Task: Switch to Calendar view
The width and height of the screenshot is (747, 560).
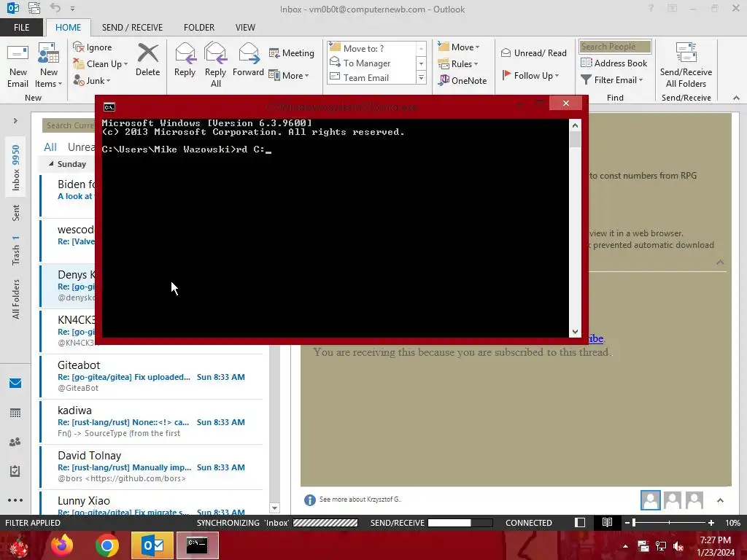Action: (x=15, y=413)
